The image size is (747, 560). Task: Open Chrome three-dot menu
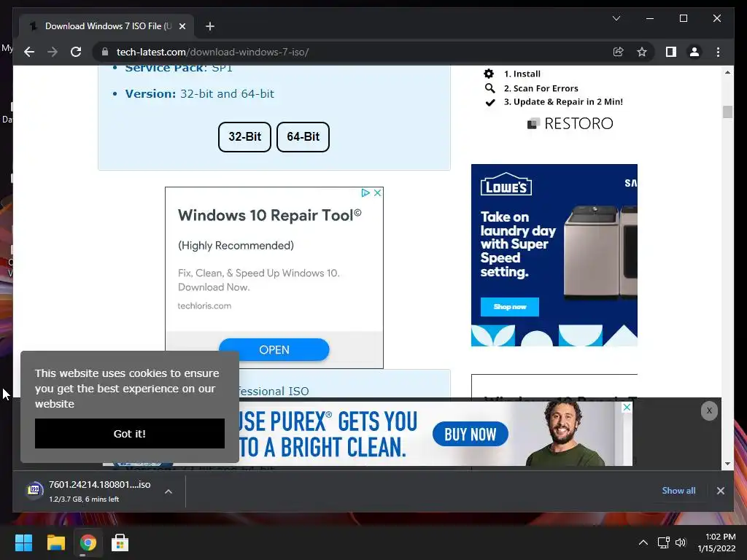718,52
